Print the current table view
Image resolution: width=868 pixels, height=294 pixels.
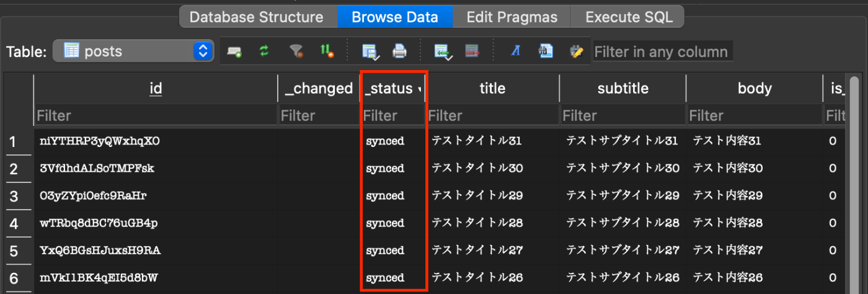(x=400, y=51)
